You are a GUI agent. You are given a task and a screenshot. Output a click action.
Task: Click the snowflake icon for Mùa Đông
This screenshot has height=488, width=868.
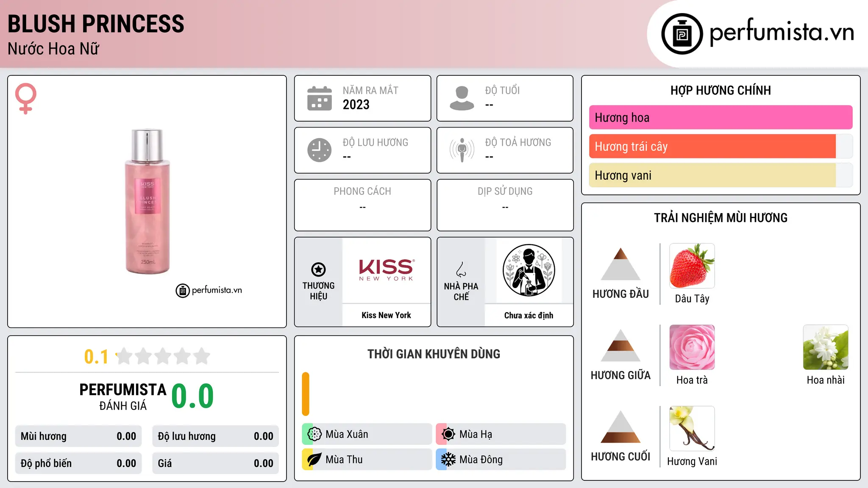[x=448, y=460]
